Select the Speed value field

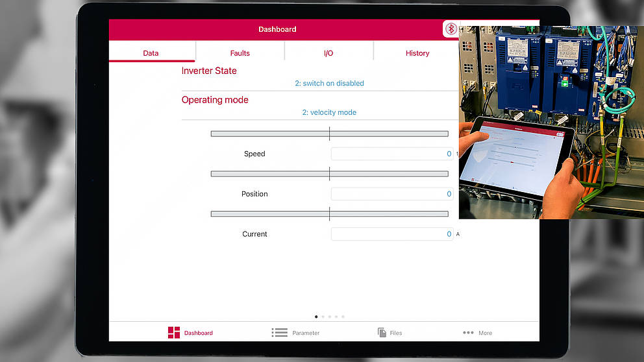pyautogui.click(x=392, y=154)
